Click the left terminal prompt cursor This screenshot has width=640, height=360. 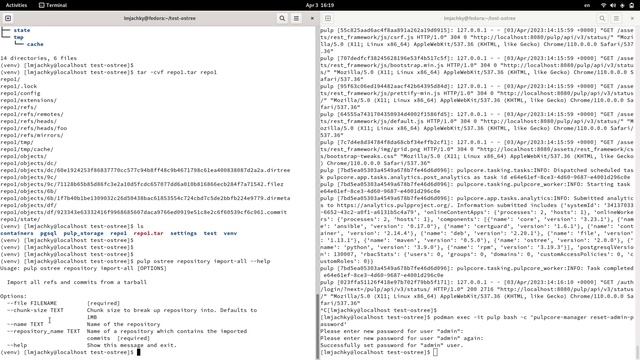point(138,352)
